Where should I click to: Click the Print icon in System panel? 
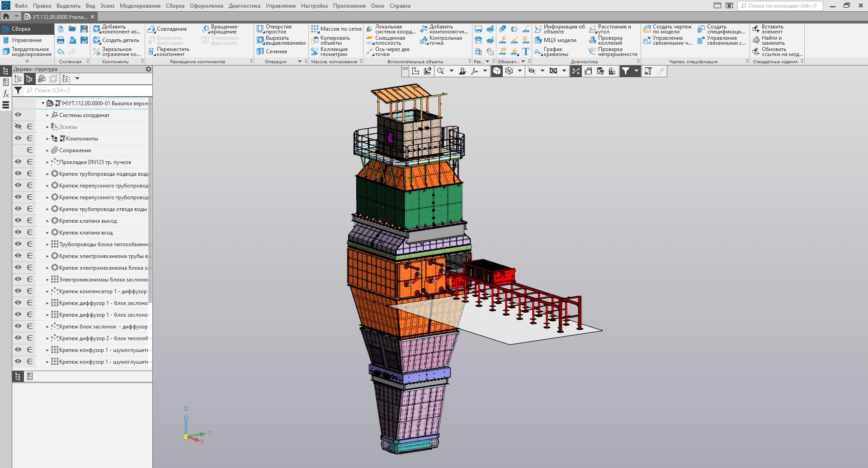coord(61,40)
